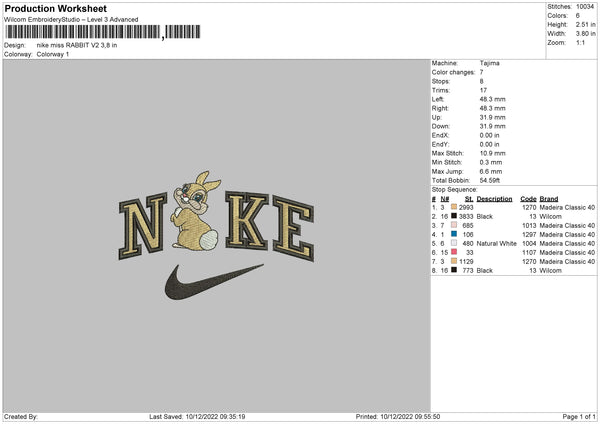Screen dimensions: 600x424
Task: Click the Wilcom EmbroideryStudio Level 3 Advanced line
Action: [71, 20]
